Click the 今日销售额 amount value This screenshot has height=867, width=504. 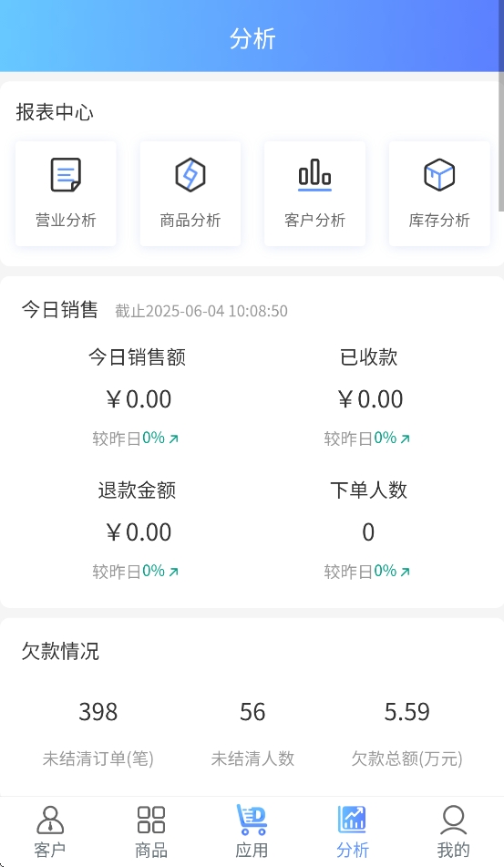(x=139, y=399)
